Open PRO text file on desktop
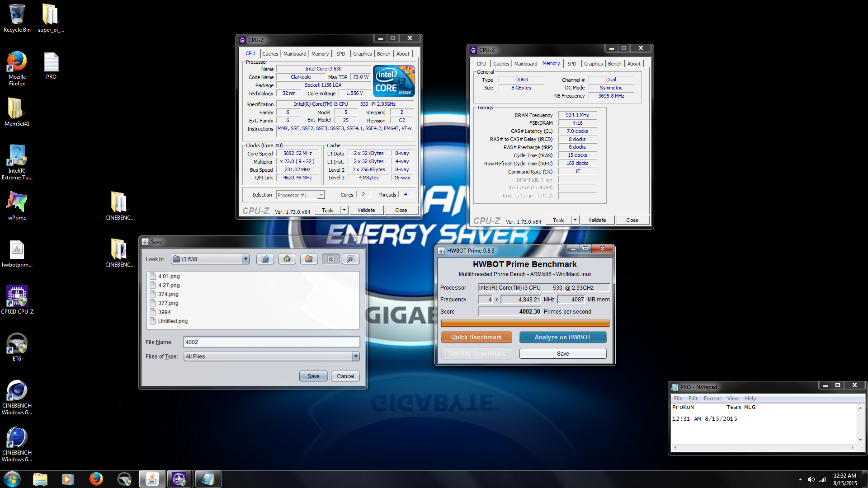The width and height of the screenshot is (868, 488). coord(51,66)
